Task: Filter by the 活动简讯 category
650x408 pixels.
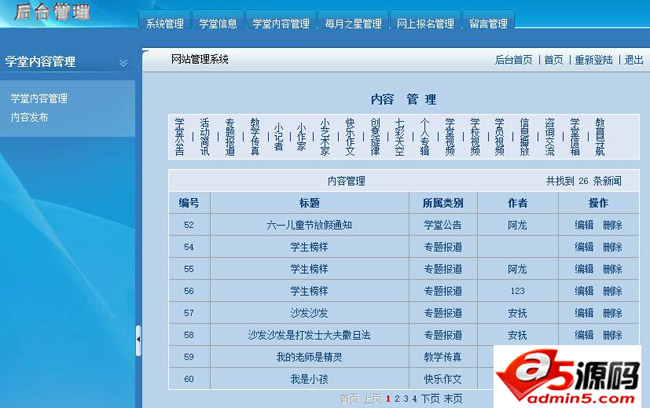Action: point(204,137)
